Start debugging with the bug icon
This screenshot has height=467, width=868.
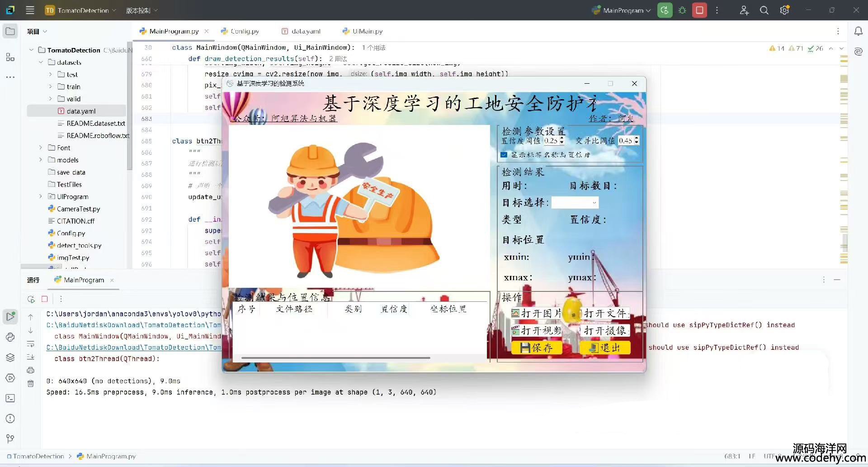pyautogui.click(x=682, y=10)
